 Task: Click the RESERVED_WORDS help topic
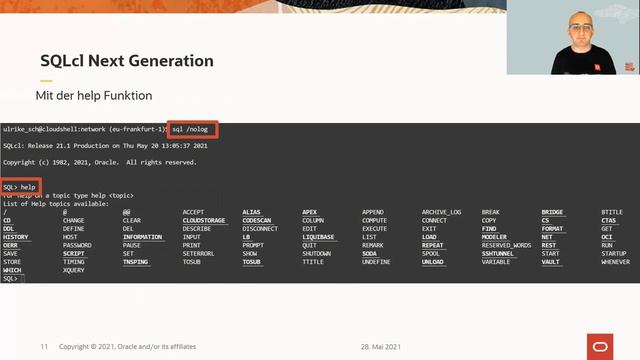click(507, 245)
